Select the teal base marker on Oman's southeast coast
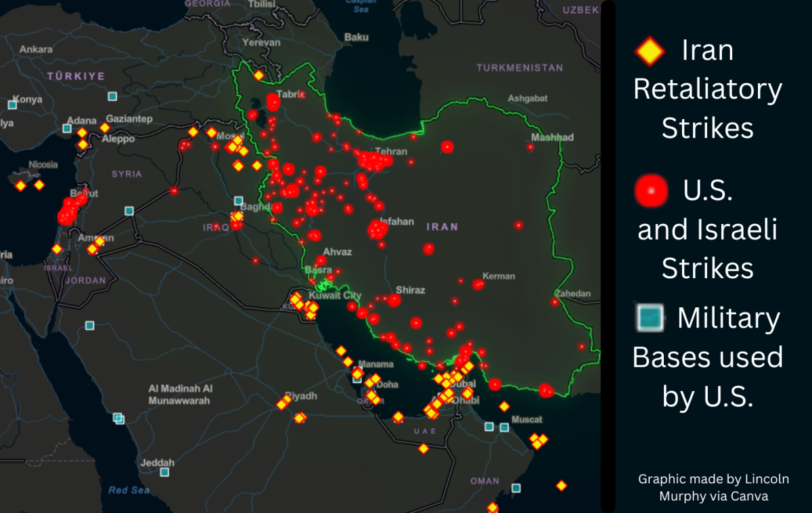Viewport: 812px width, 513px height. [516, 488]
